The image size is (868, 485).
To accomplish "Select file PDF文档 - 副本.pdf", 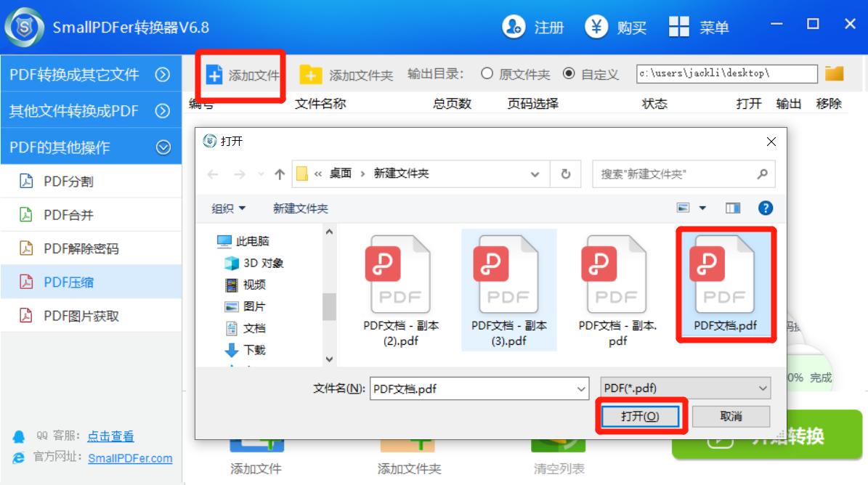I will (617, 291).
